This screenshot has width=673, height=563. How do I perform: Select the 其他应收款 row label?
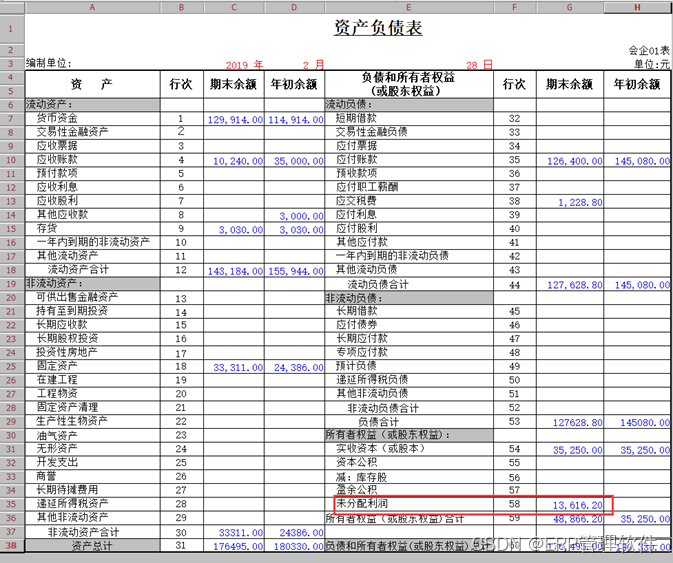click(62, 214)
